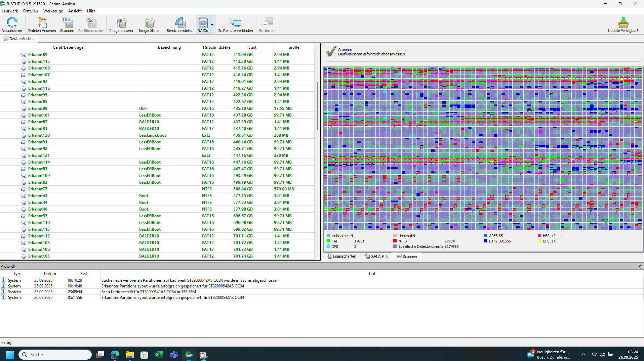
Task: Select the Scannen tab below the scan map
Action: (407, 256)
